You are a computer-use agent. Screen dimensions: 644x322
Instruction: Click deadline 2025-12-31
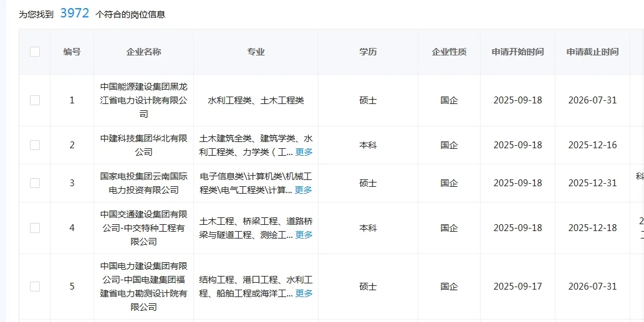coord(593,183)
